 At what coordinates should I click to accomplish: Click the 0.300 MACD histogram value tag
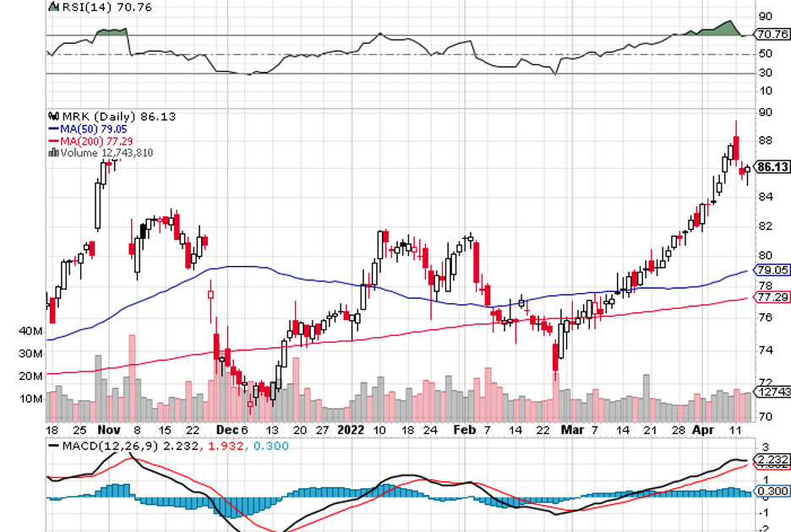pyautogui.click(x=770, y=491)
